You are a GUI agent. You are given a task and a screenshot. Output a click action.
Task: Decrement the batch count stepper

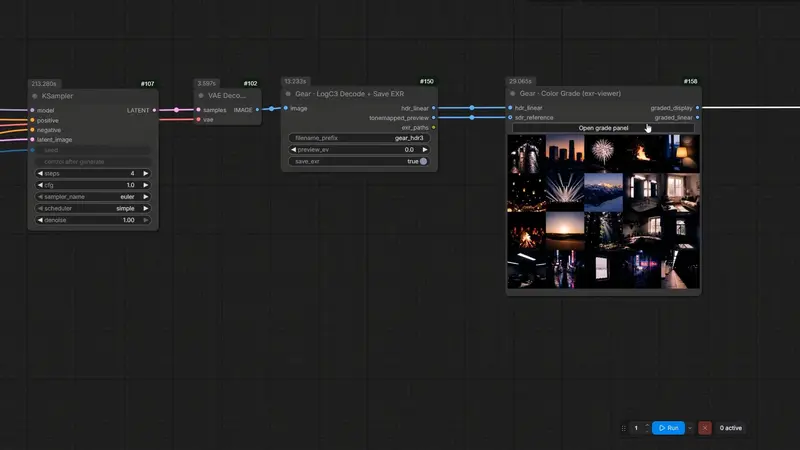(647, 431)
